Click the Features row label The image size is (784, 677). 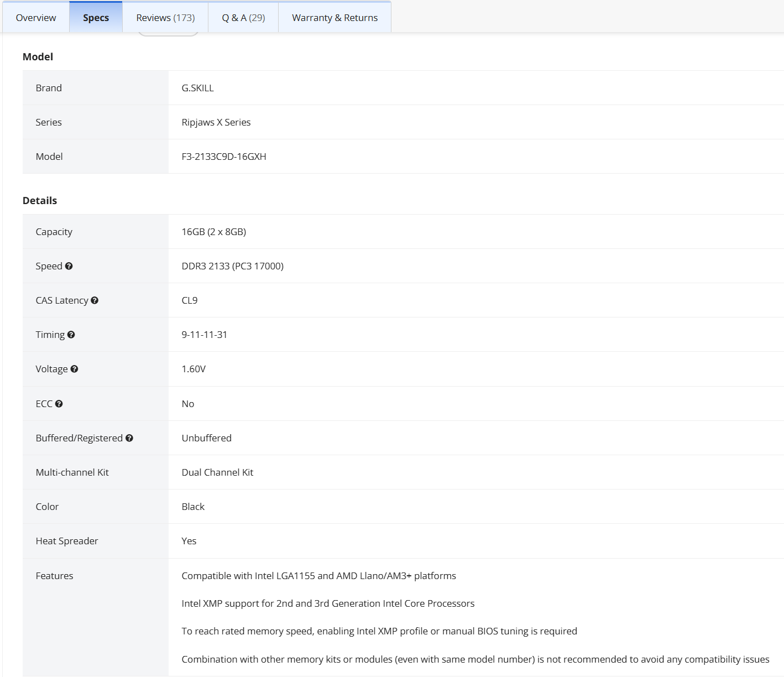tap(54, 576)
